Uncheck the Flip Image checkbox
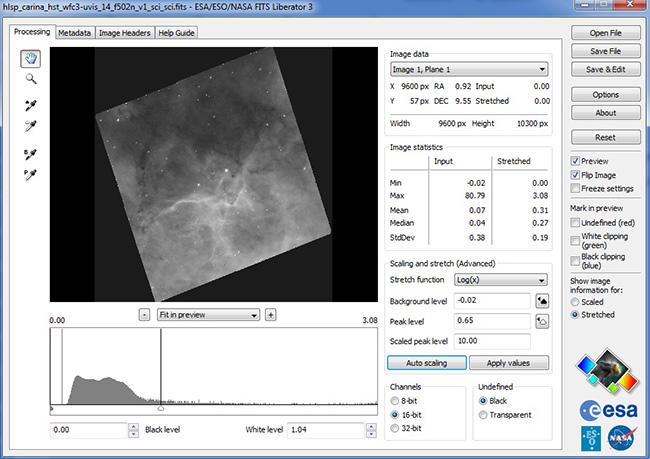 click(574, 175)
